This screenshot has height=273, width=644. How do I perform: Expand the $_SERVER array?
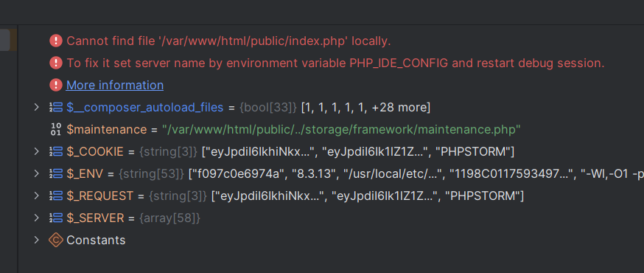[x=37, y=218]
